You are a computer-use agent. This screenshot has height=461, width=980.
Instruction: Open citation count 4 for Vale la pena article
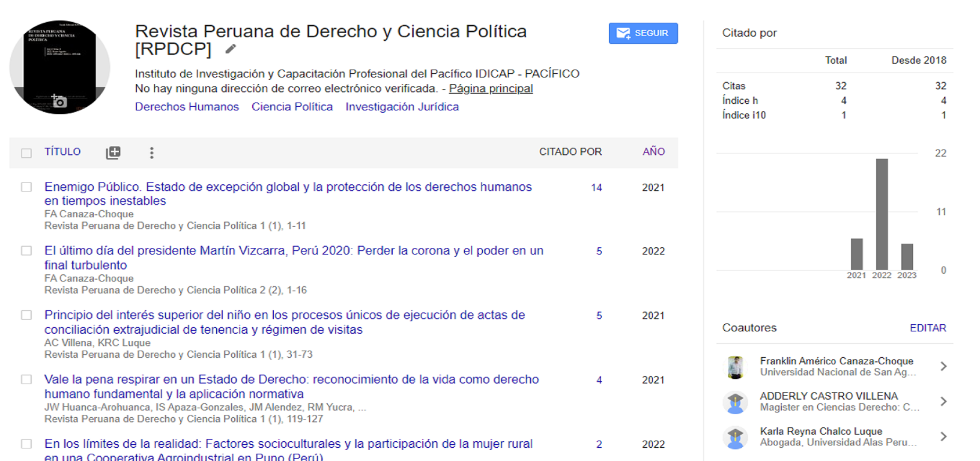(x=599, y=380)
